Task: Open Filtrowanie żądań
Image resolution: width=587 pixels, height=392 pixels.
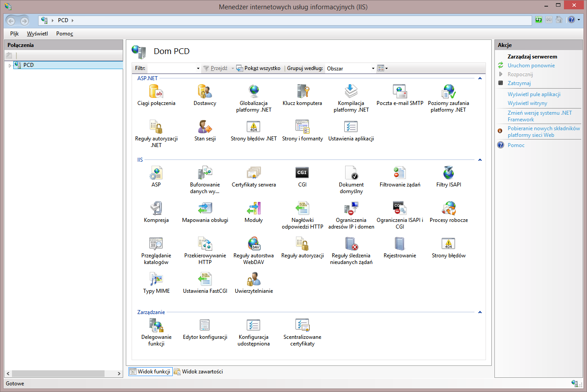Action: [400, 177]
